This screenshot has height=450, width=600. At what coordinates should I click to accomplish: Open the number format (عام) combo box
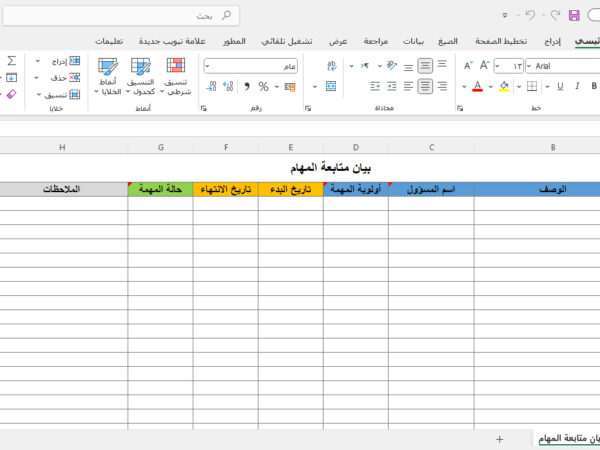251,66
